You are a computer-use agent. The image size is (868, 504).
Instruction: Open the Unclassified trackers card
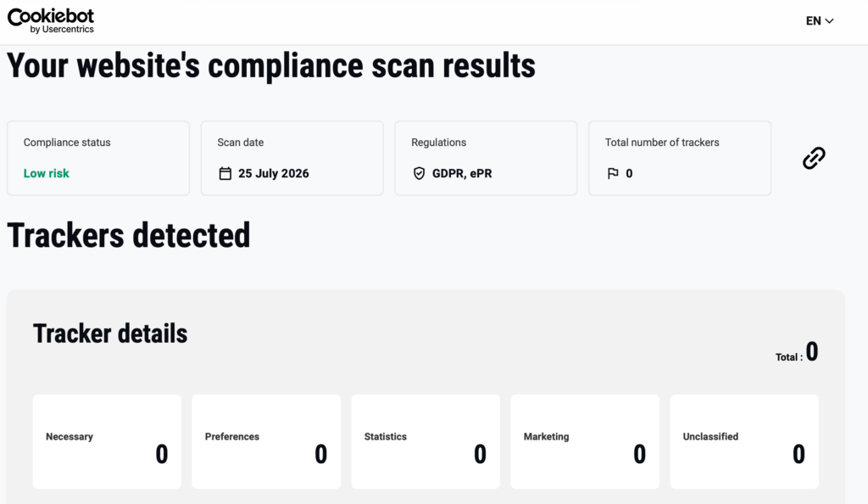744,441
